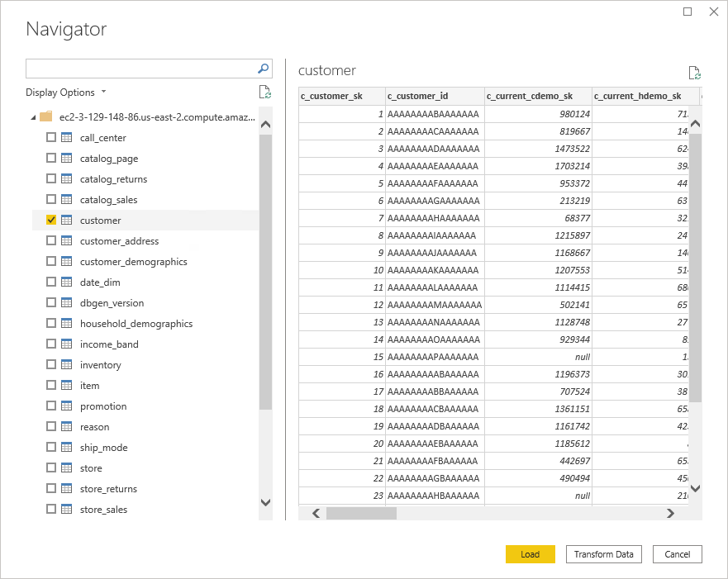Viewport: 728px width, 579px height.
Task: Select Transform Data
Action: [x=603, y=554]
